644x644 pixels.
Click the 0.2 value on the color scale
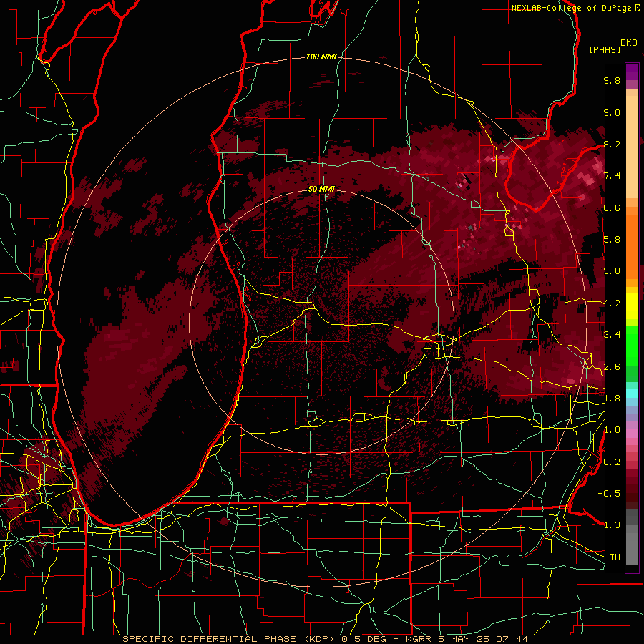pyautogui.click(x=612, y=462)
